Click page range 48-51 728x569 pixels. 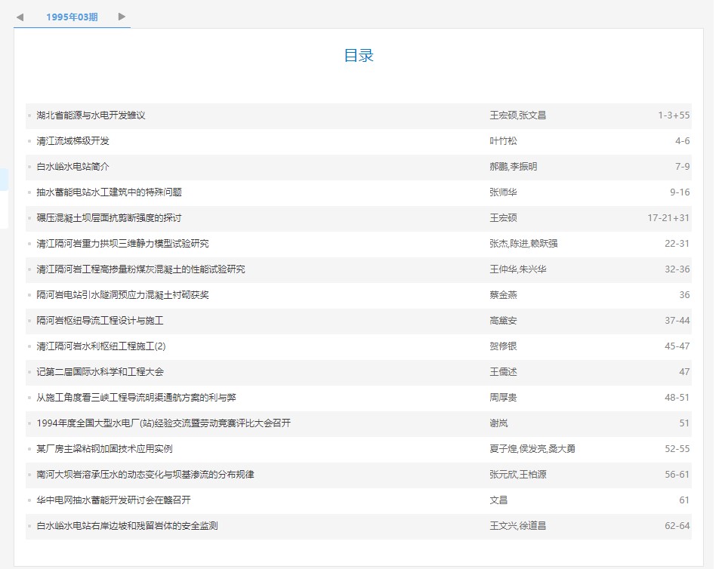677,398
